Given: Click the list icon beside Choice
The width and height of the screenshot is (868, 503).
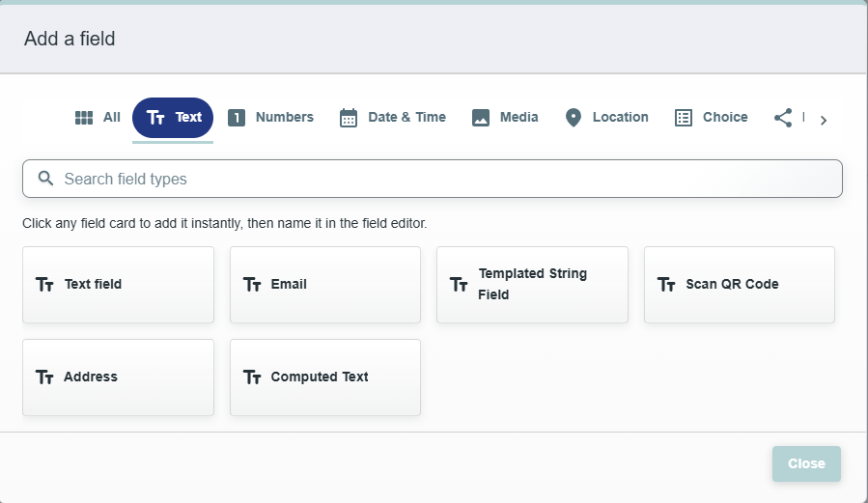Looking at the screenshot, I should [x=684, y=118].
